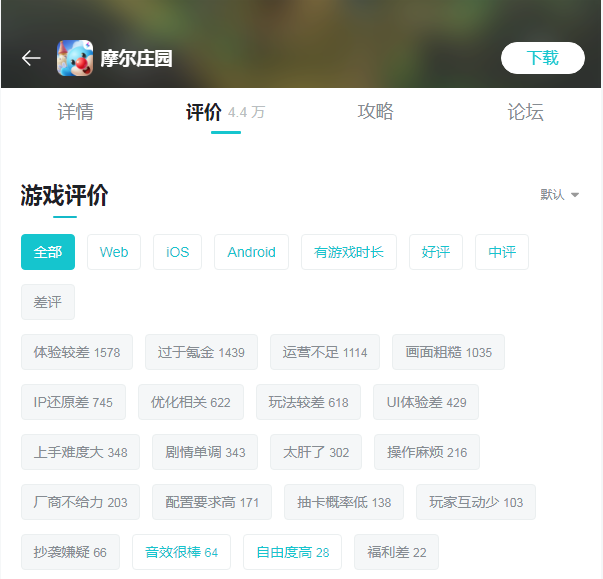Viewport: 603px width, 579px height.
Task: Tap the 下载 download button
Action: 543,58
